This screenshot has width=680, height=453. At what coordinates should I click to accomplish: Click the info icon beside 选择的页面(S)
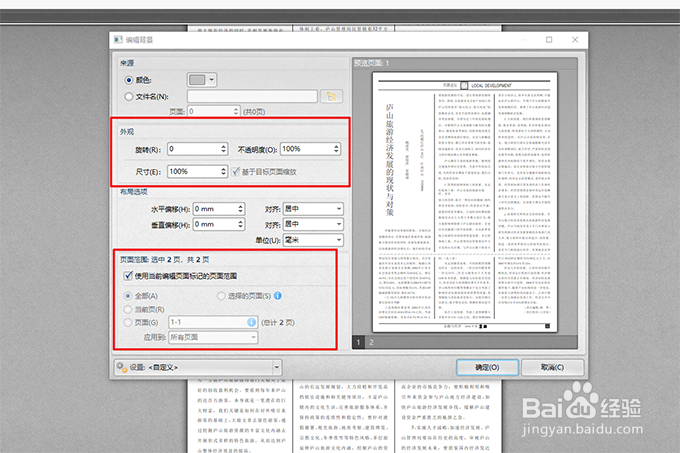click(278, 296)
